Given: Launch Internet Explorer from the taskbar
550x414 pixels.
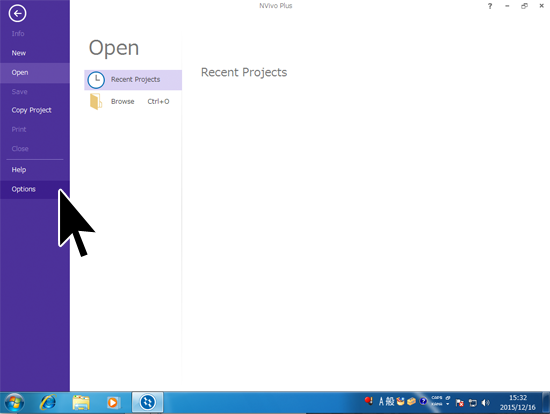Looking at the screenshot, I should click(x=48, y=402).
